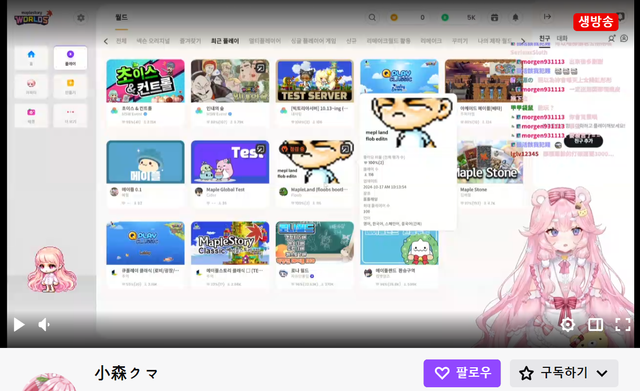The width and height of the screenshot is (640, 391).
Task: Follow the channel with 팔로우 button
Action: [x=462, y=373]
